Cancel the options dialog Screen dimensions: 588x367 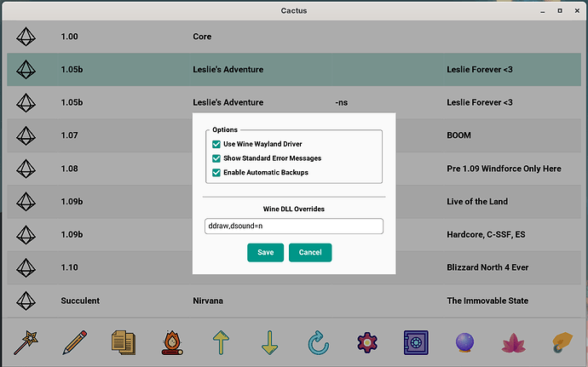310,252
